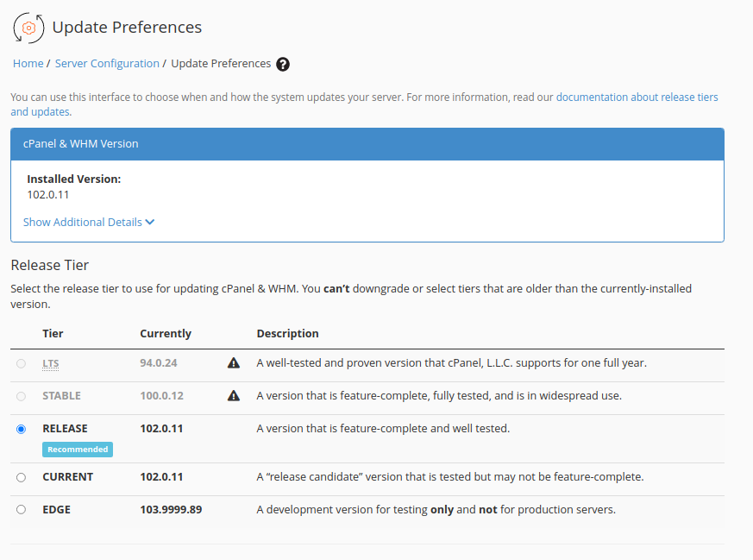753x560 pixels.
Task: Open documentation about release tiers link
Action: point(637,98)
